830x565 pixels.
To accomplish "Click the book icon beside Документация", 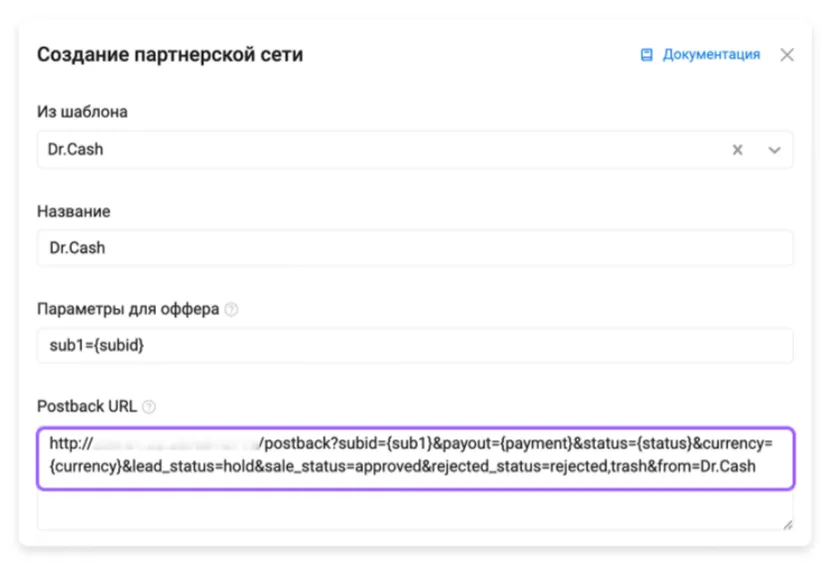I will [646, 55].
